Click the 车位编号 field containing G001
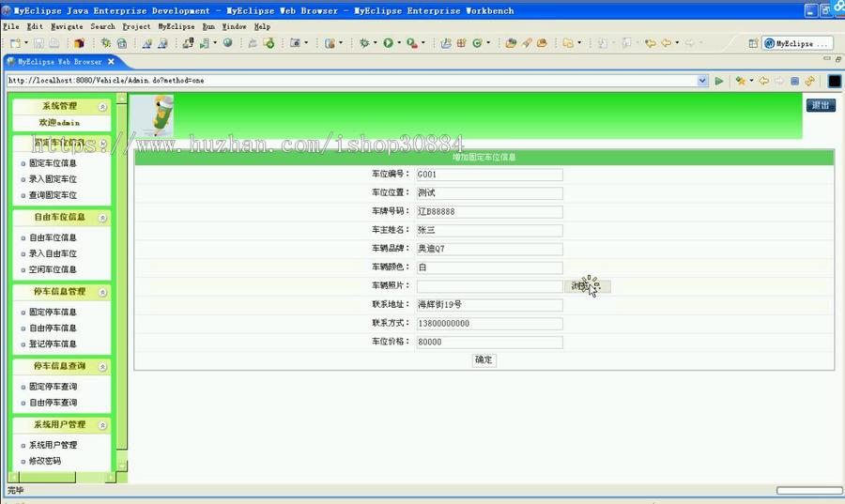Viewport: 845px width, 504px height. (489, 175)
